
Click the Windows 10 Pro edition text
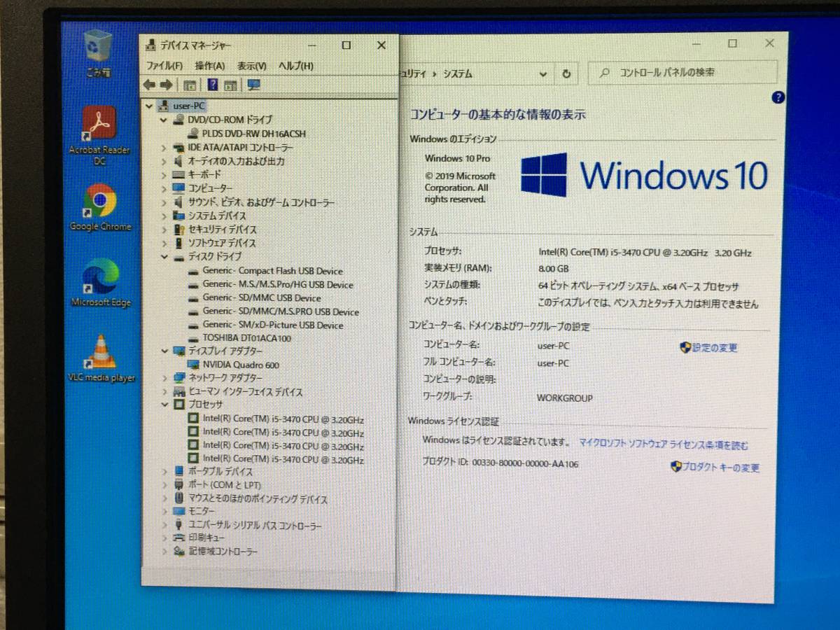[457, 158]
